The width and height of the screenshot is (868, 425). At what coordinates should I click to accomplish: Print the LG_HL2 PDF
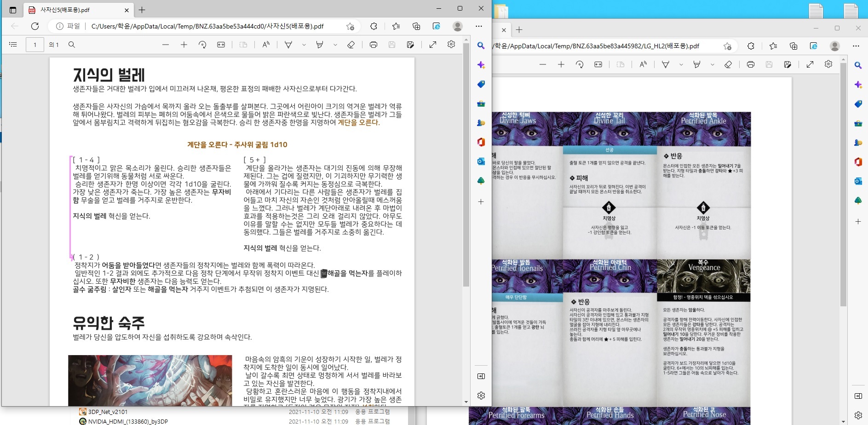tap(751, 64)
